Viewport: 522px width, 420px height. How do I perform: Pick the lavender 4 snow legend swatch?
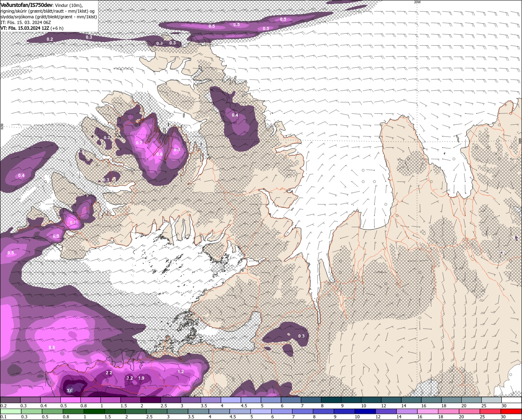231,400
